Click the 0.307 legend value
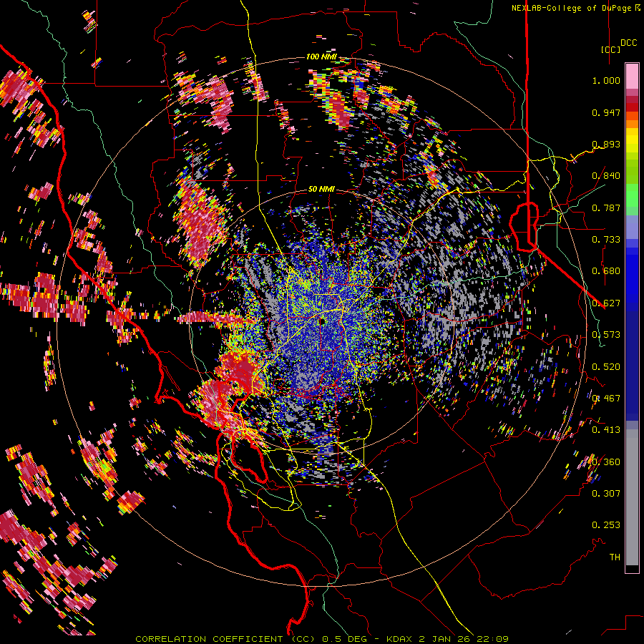The width and height of the screenshot is (644, 644). (x=606, y=494)
